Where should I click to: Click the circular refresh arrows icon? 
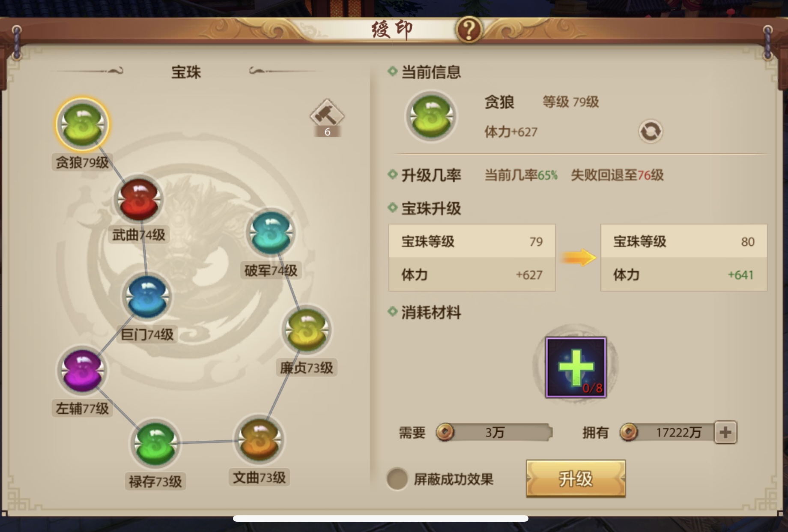[x=651, y=131]
